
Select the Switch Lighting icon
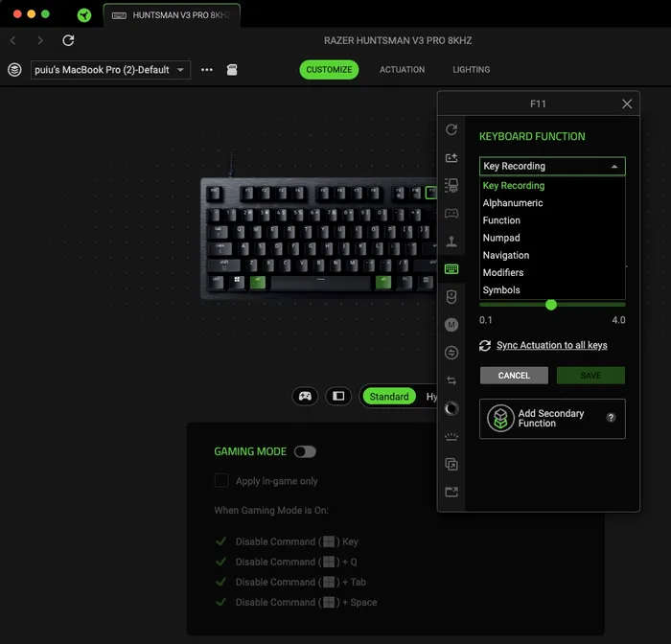pos(451,436)
